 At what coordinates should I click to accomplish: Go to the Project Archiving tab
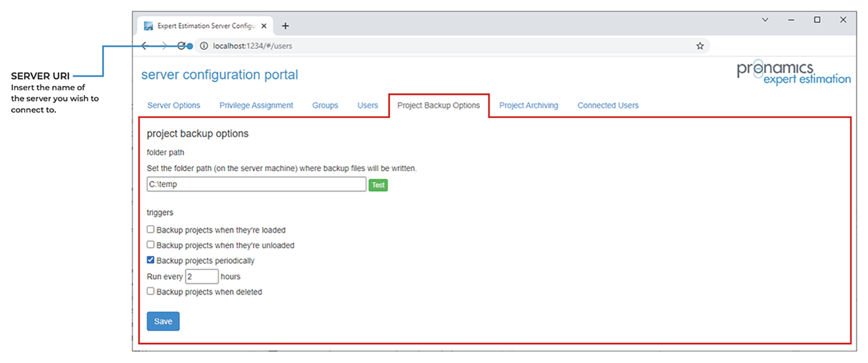(x=528, y=106)
